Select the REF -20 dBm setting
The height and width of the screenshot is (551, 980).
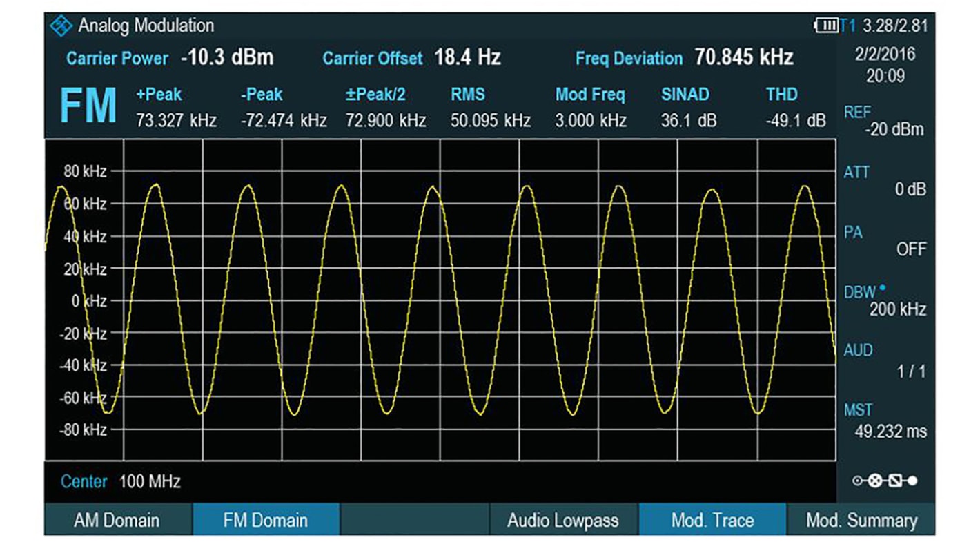coord(884,121)
